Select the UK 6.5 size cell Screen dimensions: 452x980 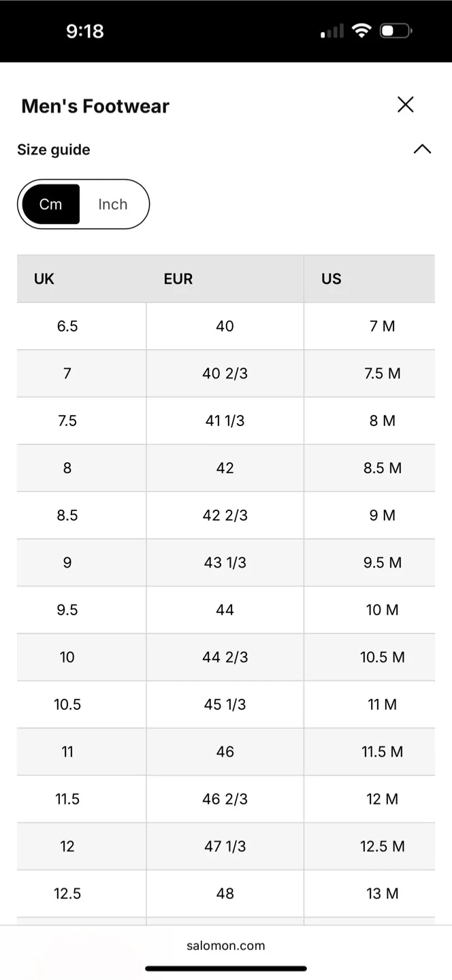coord(67,326)
